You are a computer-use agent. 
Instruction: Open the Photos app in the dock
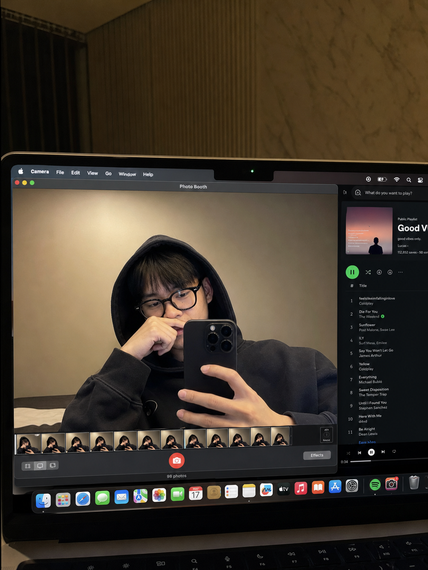159,495
